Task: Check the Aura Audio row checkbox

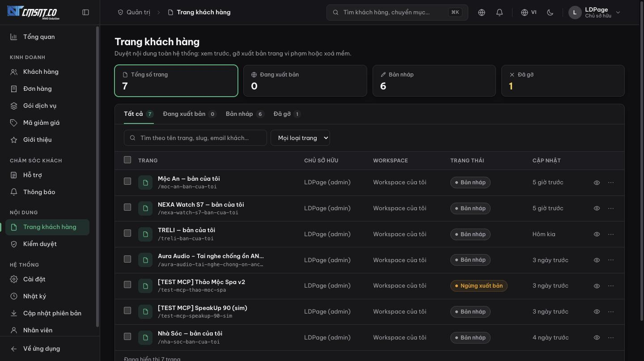Action: pyautogui.click(x=127, y=259)
